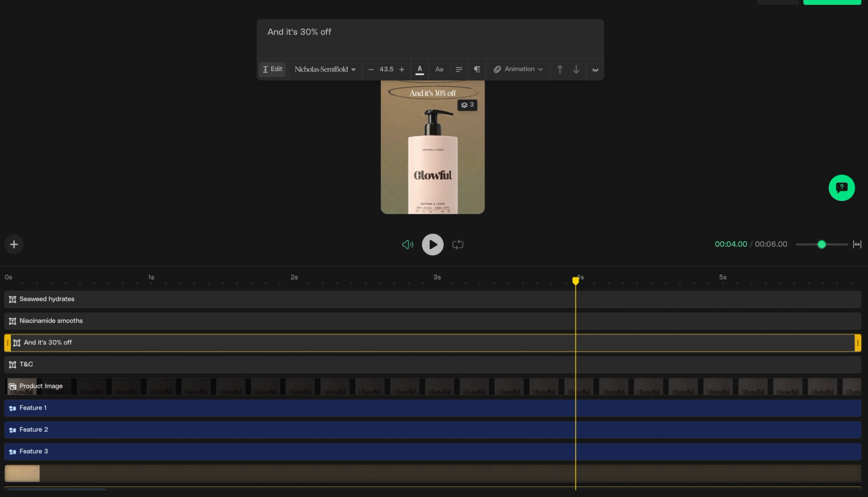Click the yellow playhead marker
Viewport: 868px width, 497px height.
(576, 280)
